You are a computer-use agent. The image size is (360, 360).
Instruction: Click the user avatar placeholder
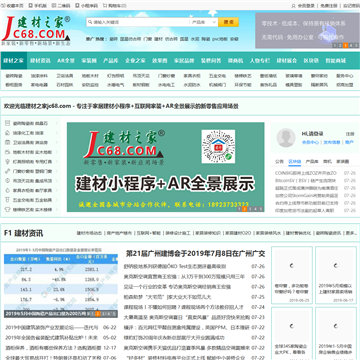[x=286, y=138]
